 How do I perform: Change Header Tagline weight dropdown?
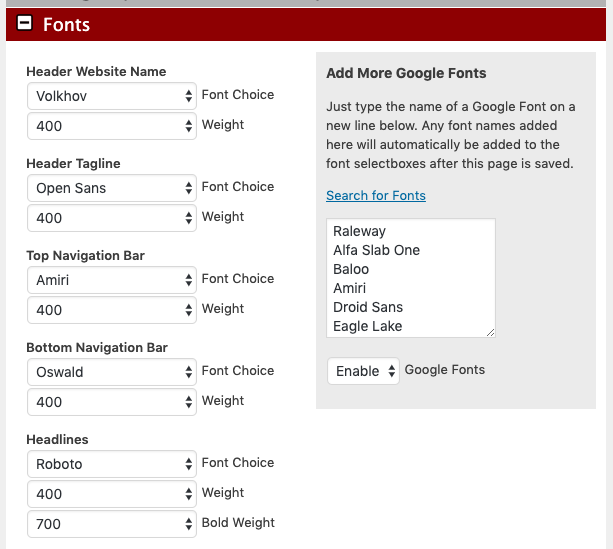pyautogui.click(x=112, y=218)
